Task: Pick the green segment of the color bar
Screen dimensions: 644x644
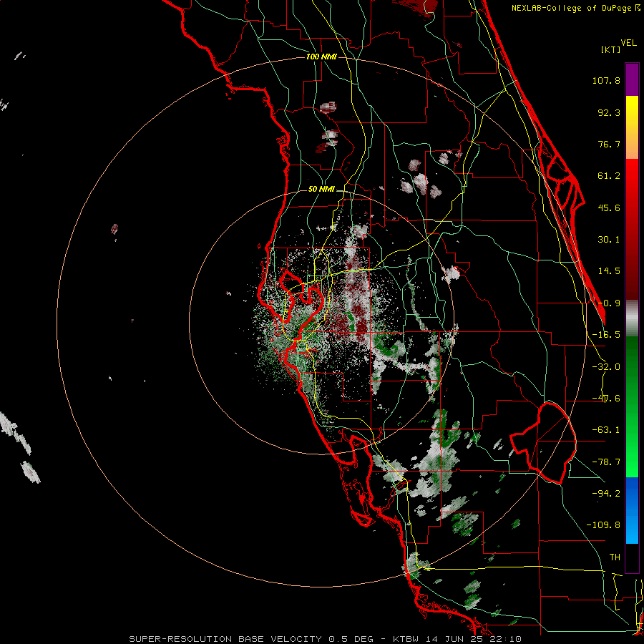Action: pos(632,407)
